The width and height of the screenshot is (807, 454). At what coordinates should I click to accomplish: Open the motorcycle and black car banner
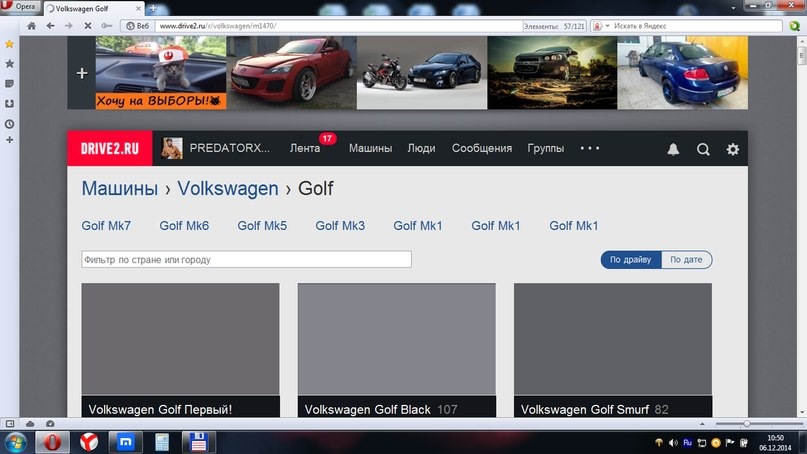(422, 73)
